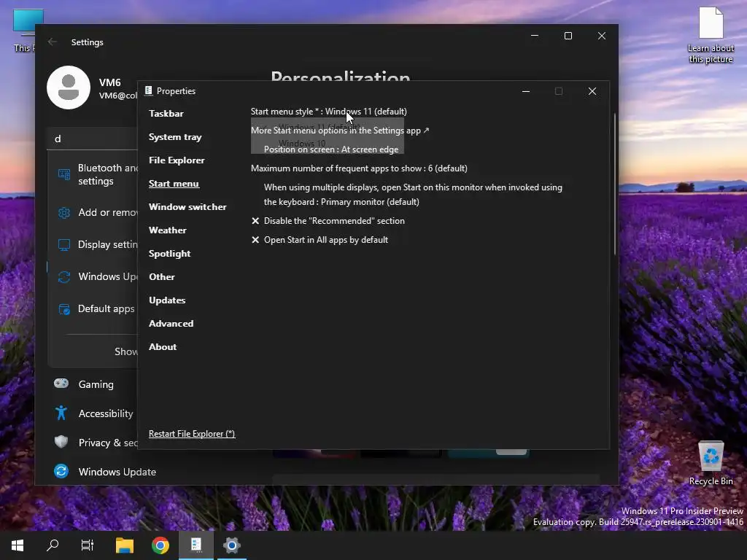Select Learn about this picture icon
The image size is (747, 560).
point(711,35)
